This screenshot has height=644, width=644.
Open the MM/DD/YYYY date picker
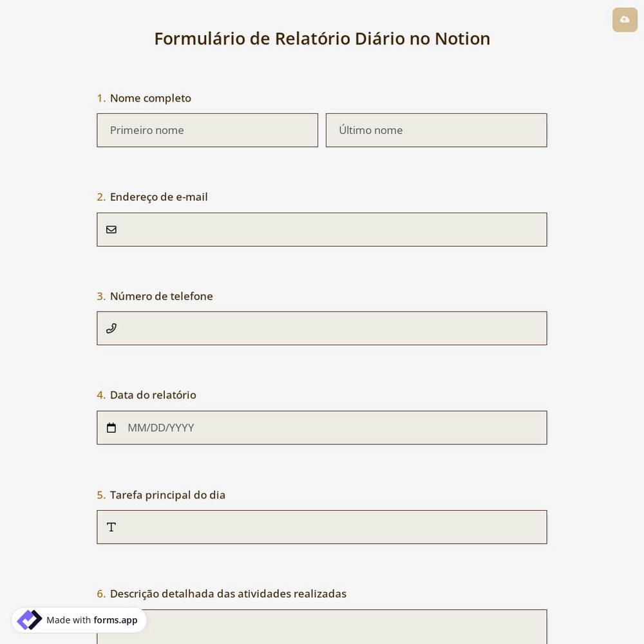tap(161, 427)
